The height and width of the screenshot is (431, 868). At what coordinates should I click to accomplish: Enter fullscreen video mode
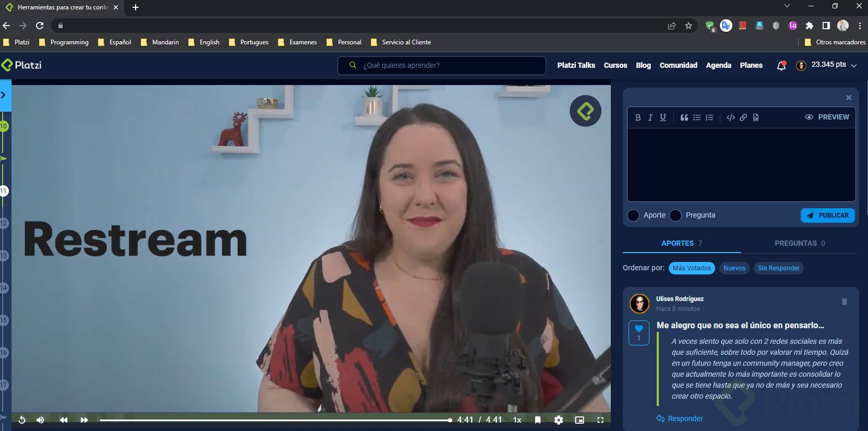coord(600,420)
